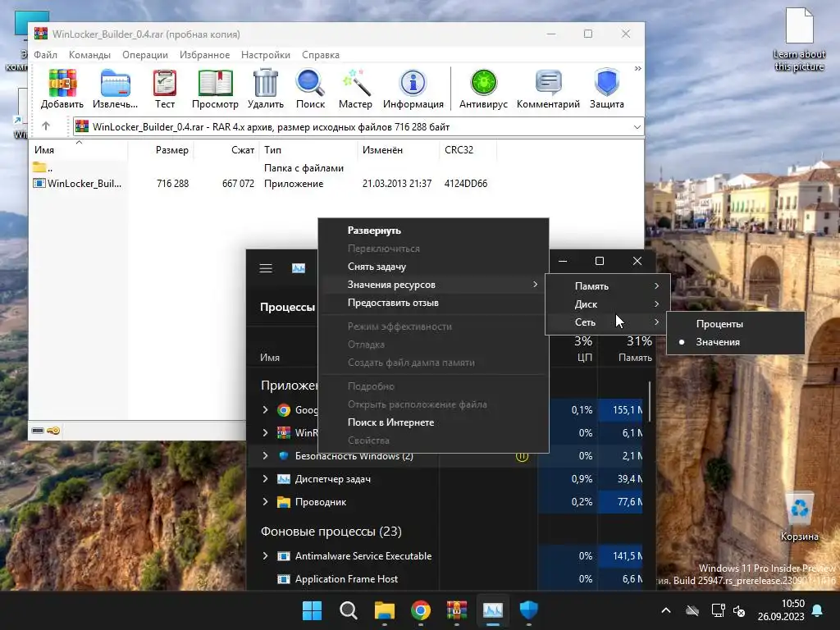Open the Файл menu in WinRAR
840x630 pixels.
[46, 55]
